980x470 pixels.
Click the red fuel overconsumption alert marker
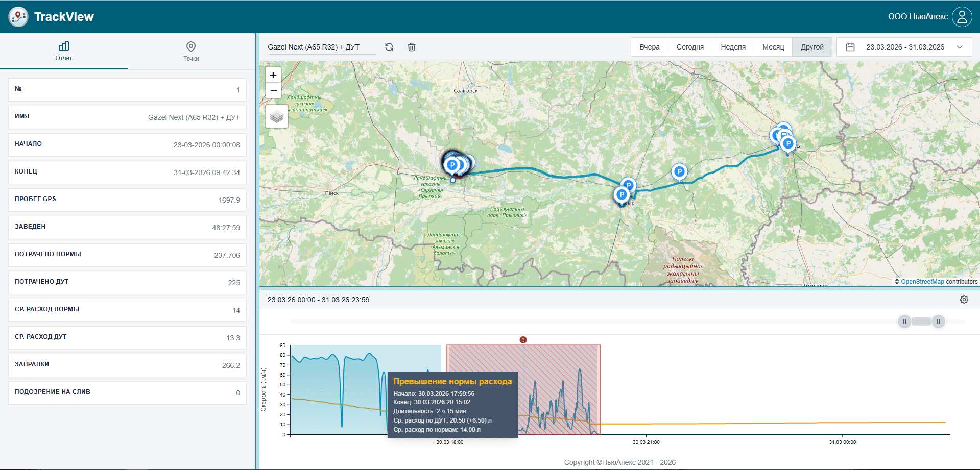click(523, 340)
